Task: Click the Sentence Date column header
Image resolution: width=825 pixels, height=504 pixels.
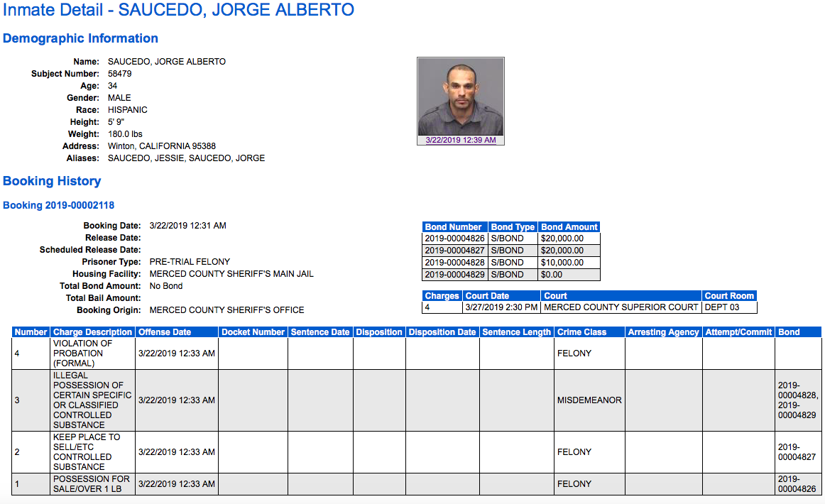Action: (x=320, y=332)
